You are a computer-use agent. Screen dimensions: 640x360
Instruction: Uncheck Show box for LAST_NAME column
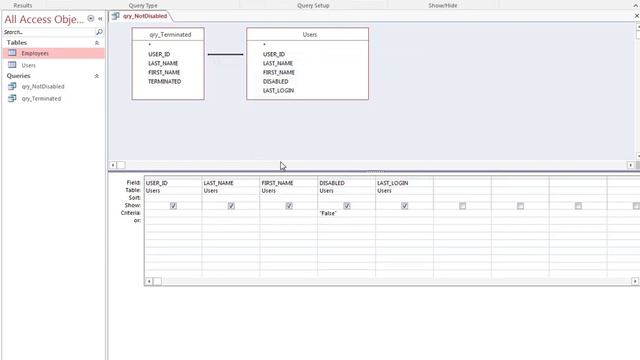(x=231, y=206)
